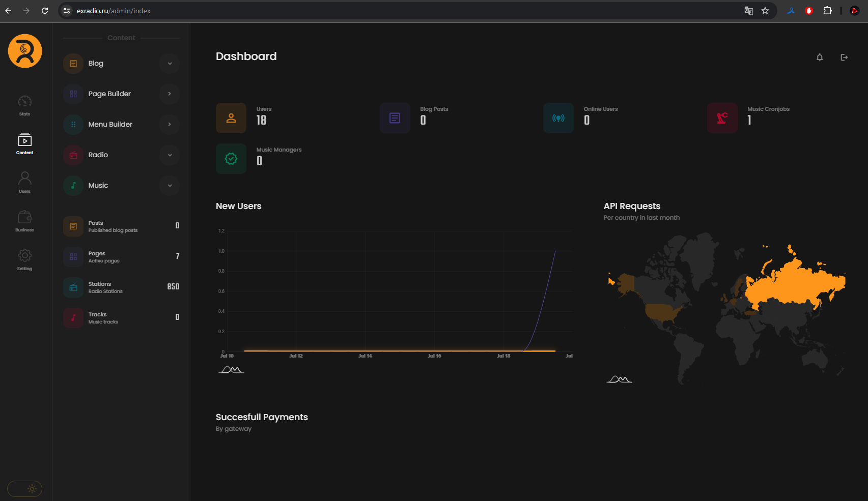Open browser extensions puzzle icon
Viewport: 868px width, 501px height.
tap(828, 11)
